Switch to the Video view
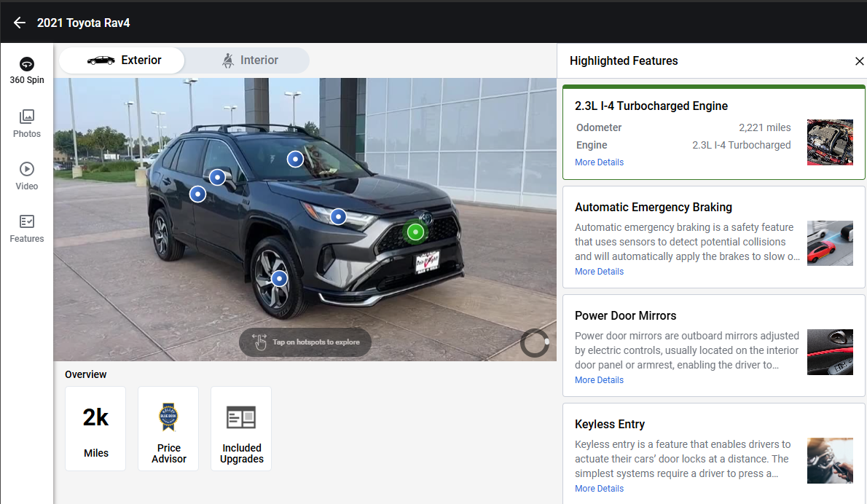This screenshot has height=504, width=867. pos(26,175)
